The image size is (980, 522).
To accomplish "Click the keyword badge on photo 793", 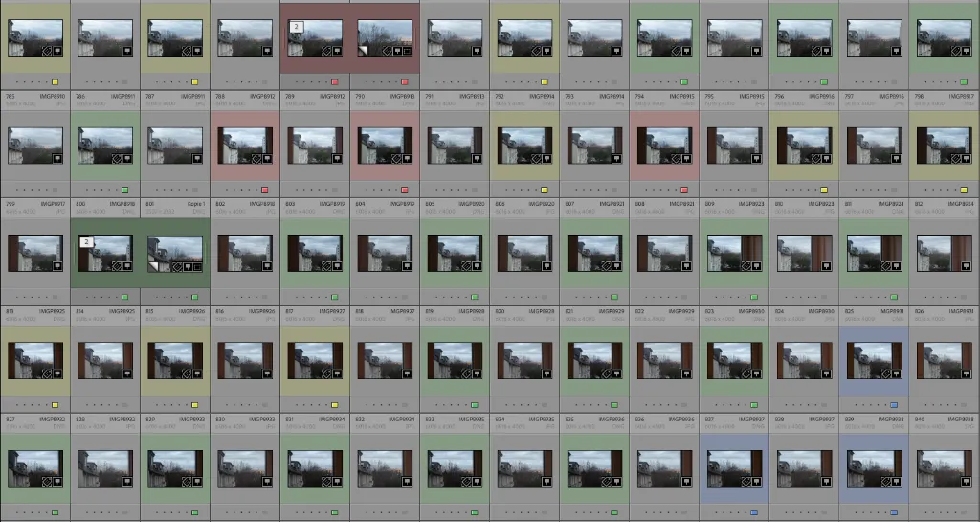I will click(617, 159).
